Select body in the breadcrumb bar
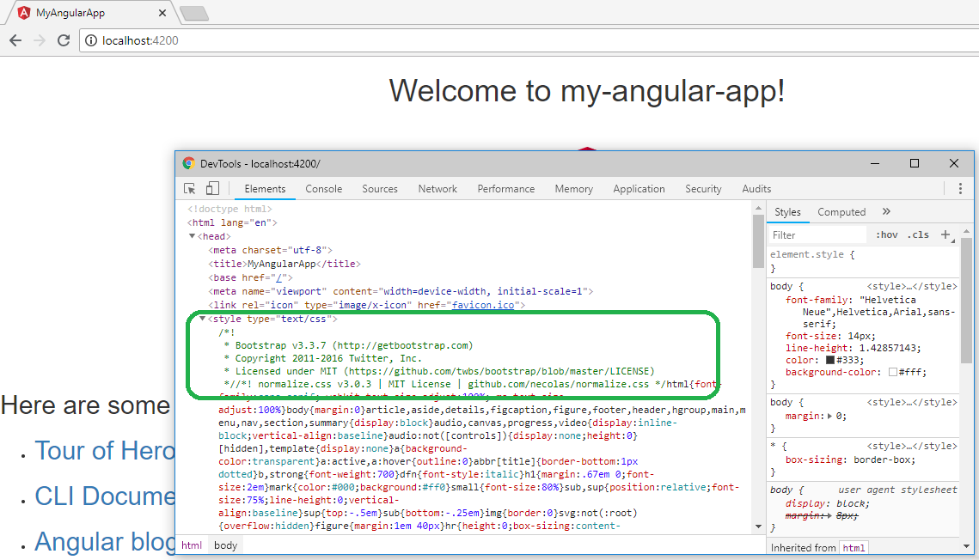Image resolution: width=979 pixels, height=560 pixels. click(x=225, y=545)
